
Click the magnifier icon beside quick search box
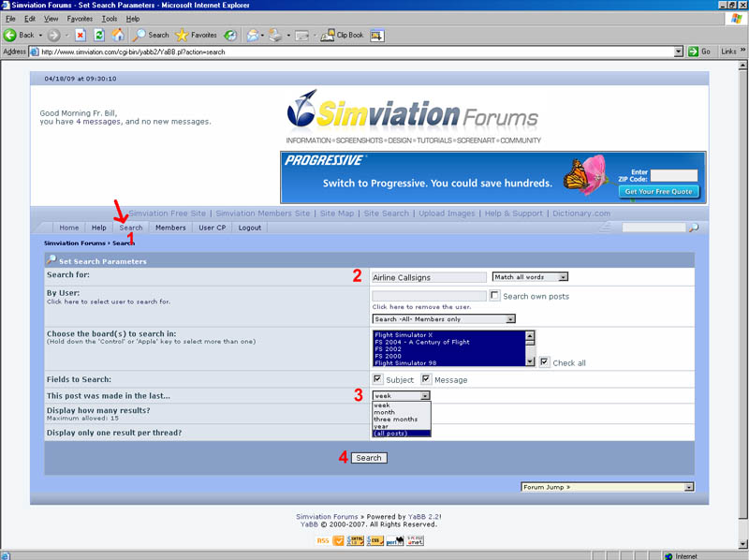(693, 228)
